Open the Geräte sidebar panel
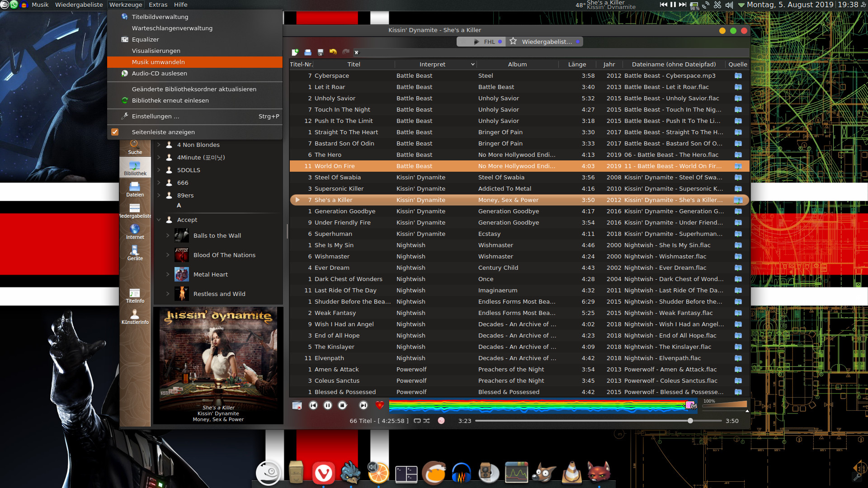Viewport: 868px width, 488px height. click(135, 253)
